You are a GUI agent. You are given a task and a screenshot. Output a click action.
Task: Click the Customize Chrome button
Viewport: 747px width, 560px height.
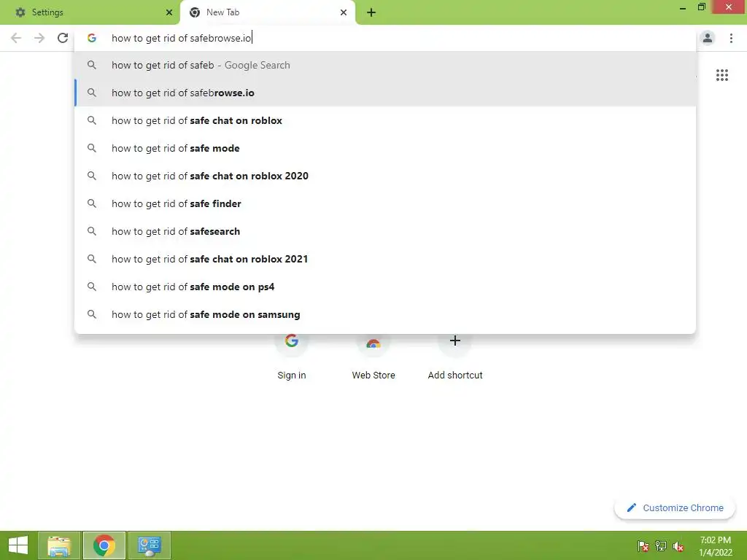[x=675, y=507]
